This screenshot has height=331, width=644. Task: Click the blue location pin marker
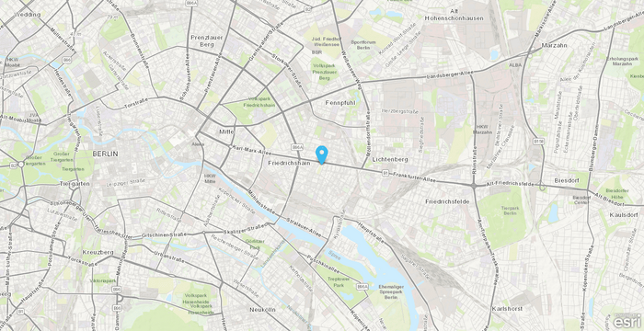(322, 155)
